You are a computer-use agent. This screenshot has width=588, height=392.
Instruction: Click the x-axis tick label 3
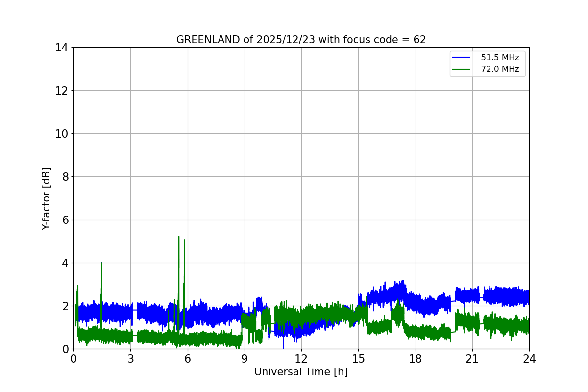[130, 359]
